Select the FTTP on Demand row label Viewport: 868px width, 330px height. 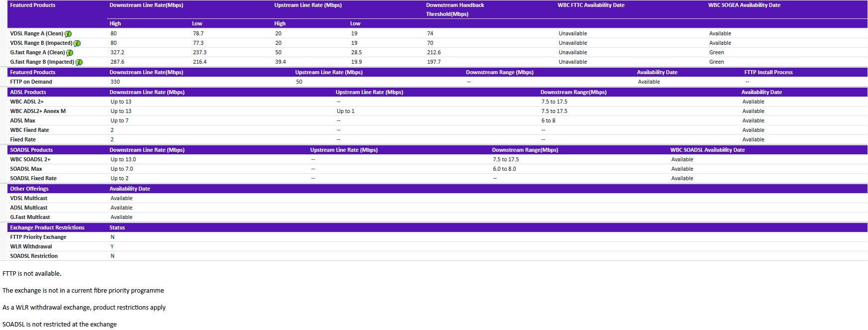pyautogui.click(x=31, y=82)
